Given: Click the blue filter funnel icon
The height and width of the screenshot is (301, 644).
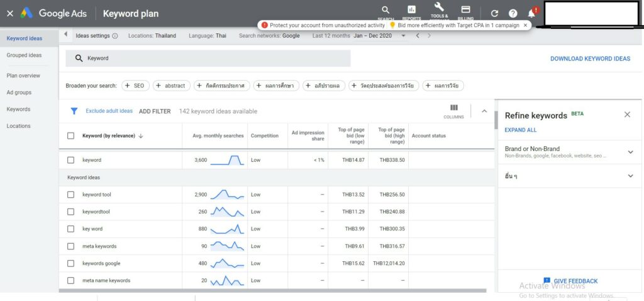Looking at the screenshot, I should click(x=74, y=111).
